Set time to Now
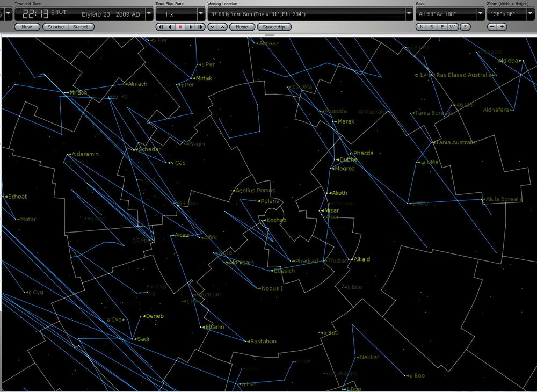The height and width of the screenshot is (392, 537). point(27,27)
